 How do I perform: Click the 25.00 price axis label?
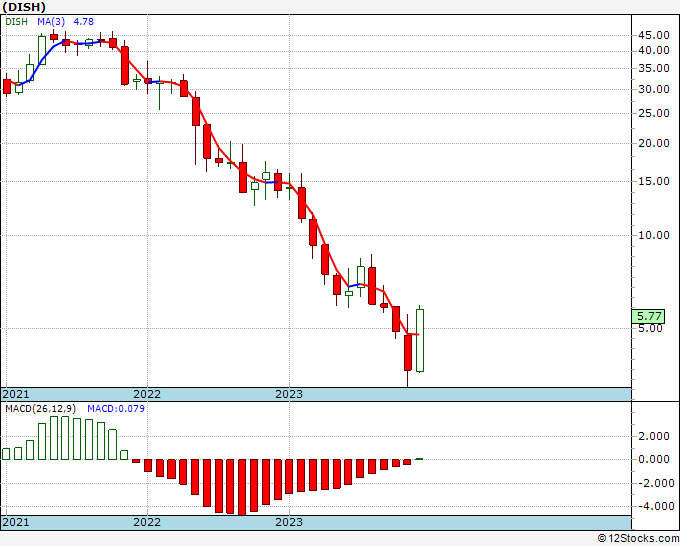click(654, 113)
